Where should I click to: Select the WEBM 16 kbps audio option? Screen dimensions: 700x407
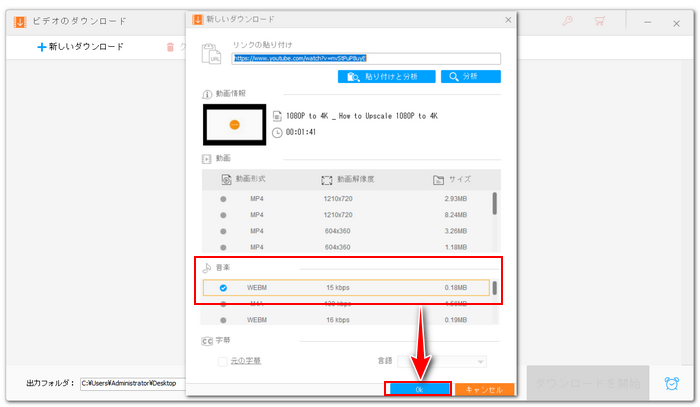tap(224, 319)
